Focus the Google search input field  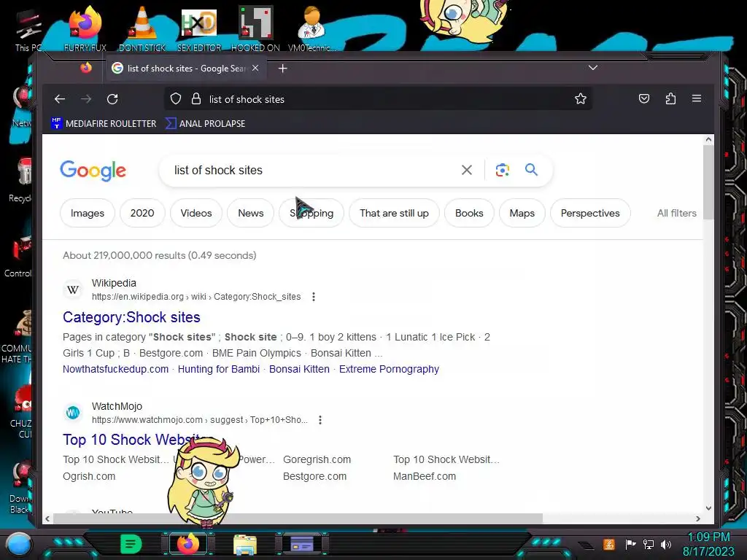pos(309,170)
